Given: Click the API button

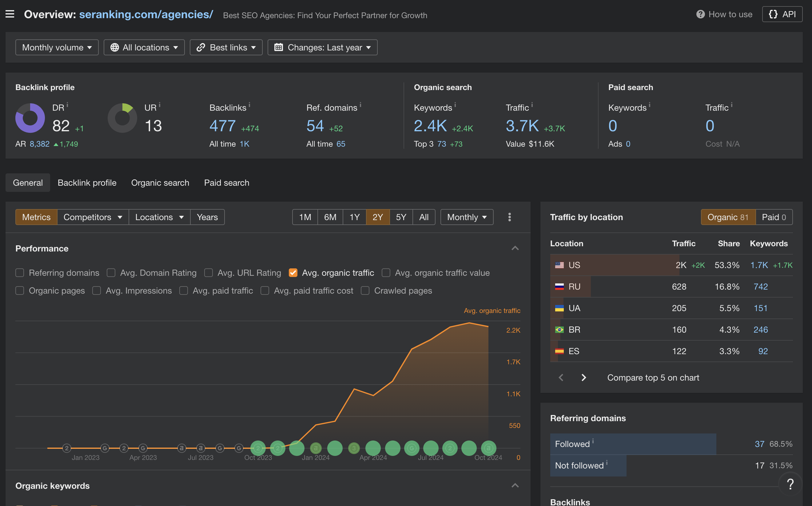Looking at the screenshot, I should (782, 14).
